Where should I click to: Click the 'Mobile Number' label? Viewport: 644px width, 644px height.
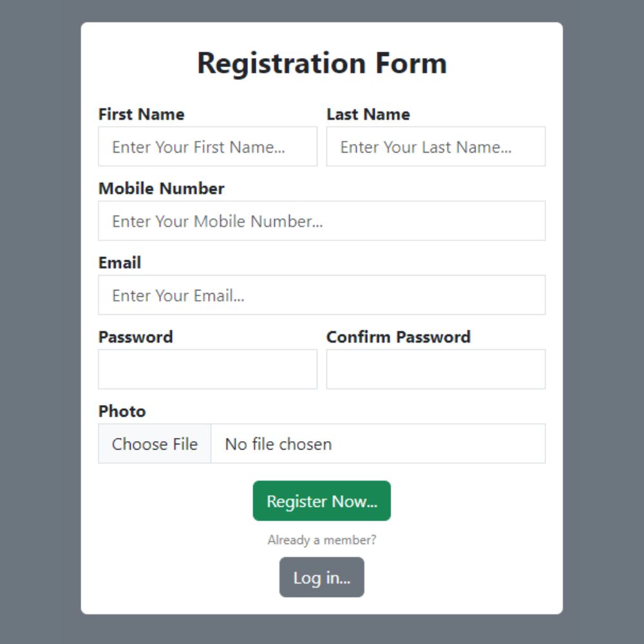pyautogui.click(x=162, y=189)
